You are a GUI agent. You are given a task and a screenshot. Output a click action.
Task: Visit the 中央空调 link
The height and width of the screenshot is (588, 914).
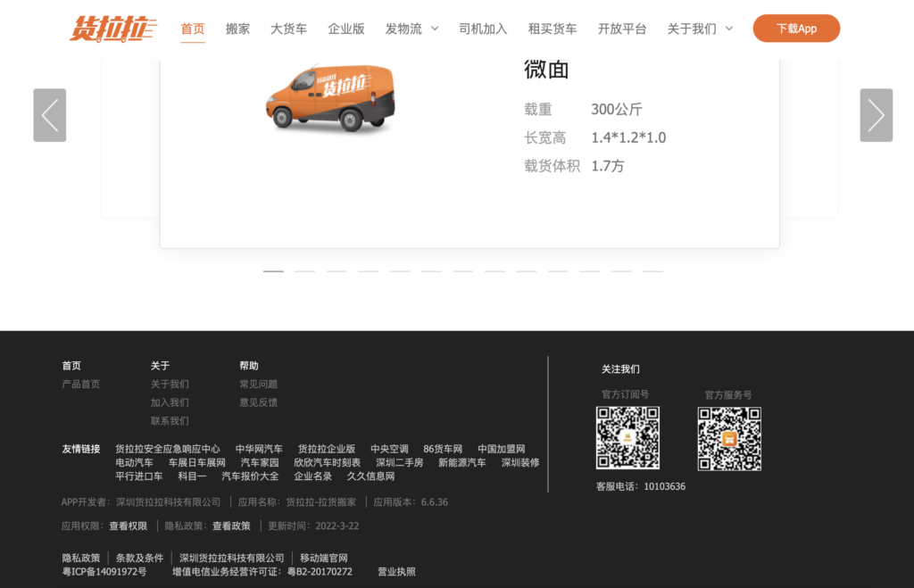click(x=389, y=449)
